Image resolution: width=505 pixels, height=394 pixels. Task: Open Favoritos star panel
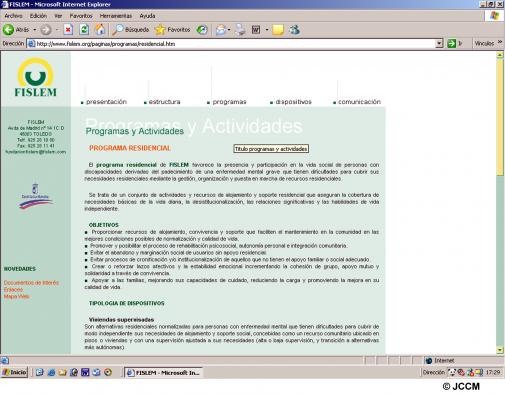tap(173, 30)
